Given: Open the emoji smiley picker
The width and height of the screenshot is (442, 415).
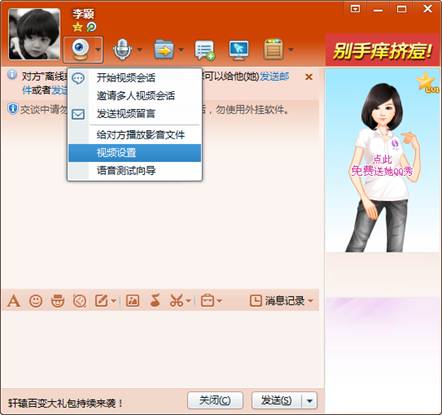Looking at the screenshot, I should [36, 301].
